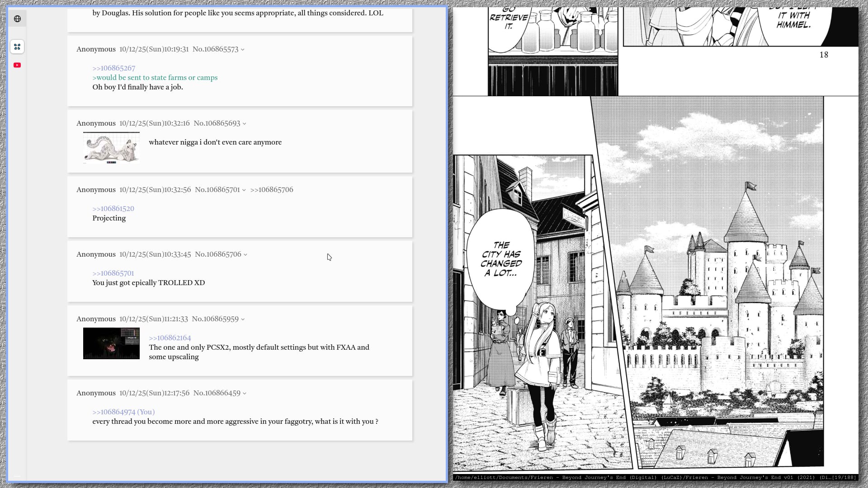Open post menu arrow for No.106865693

[x=245, y=124]
